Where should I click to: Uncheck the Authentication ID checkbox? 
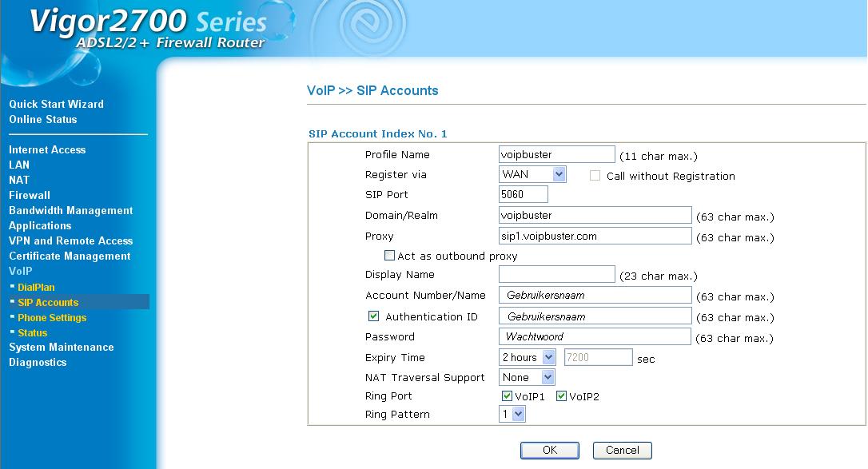coord(374,316)
